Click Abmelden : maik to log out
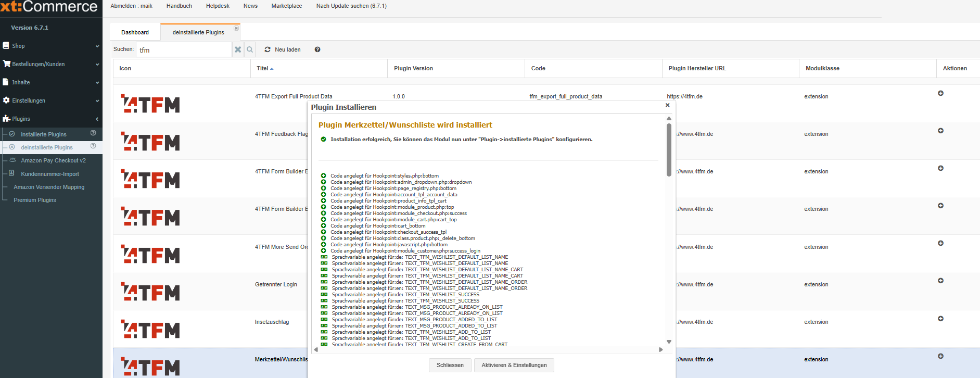The width and height of the screenshot is (980, 378). [131, 6]
